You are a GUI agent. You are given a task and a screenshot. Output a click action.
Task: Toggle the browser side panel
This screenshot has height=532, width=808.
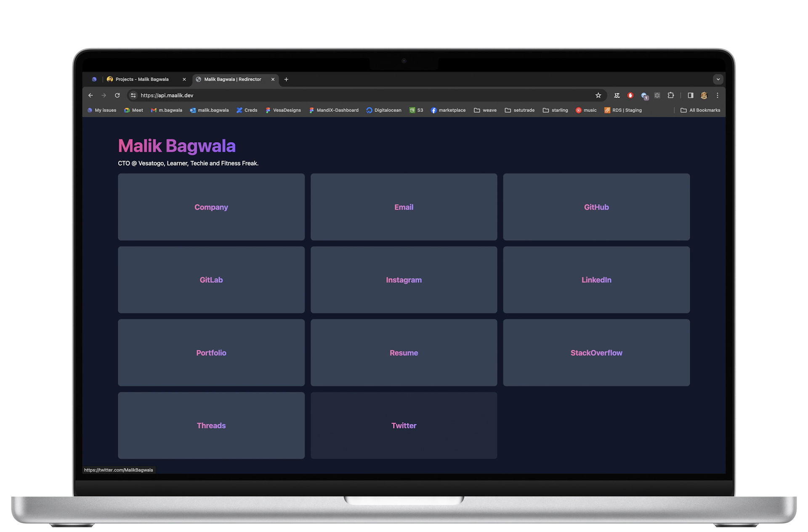click(x=691, y=95)
